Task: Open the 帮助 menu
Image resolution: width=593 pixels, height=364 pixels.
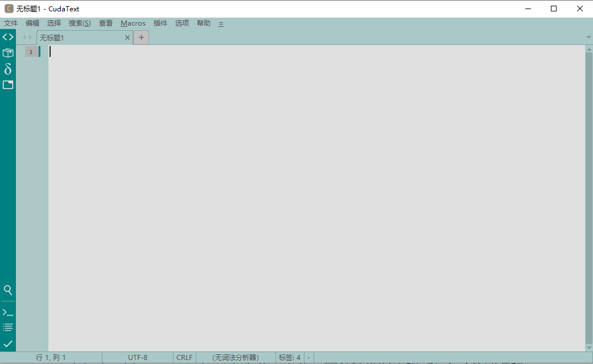Action: (204, 23)
